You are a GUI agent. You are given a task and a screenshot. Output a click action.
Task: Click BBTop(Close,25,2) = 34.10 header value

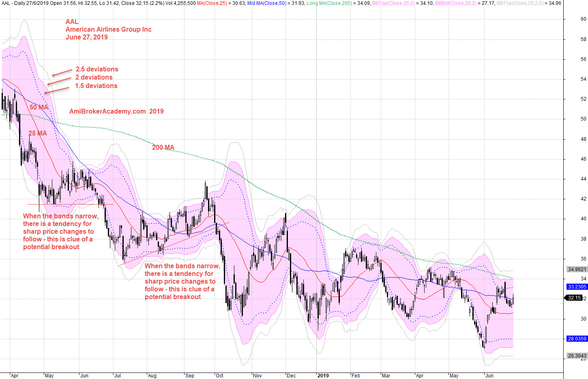(402, 3)
